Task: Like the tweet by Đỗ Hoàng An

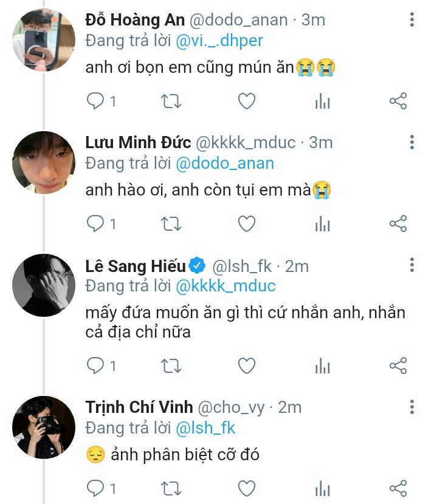Action: 246,101
